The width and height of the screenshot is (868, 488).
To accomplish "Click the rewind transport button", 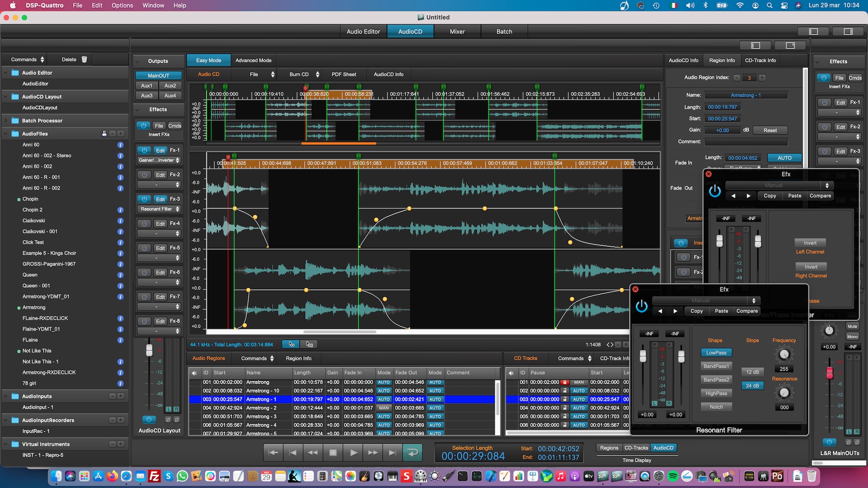I will [x=313, y=452].
